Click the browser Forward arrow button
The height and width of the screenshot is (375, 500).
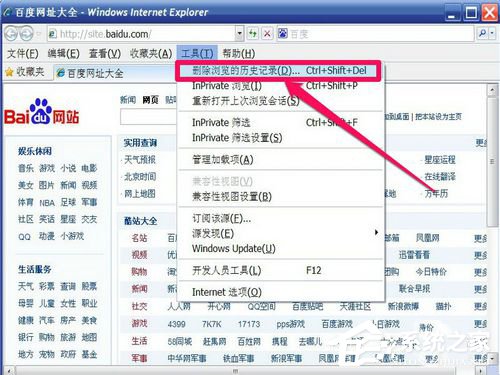tap(27, 34)
